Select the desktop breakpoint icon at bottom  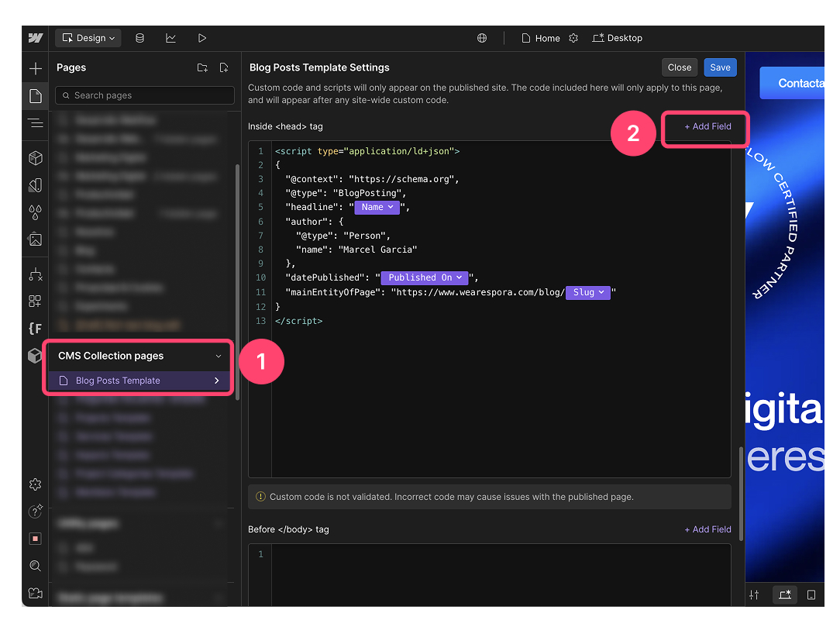click(785, 595)
